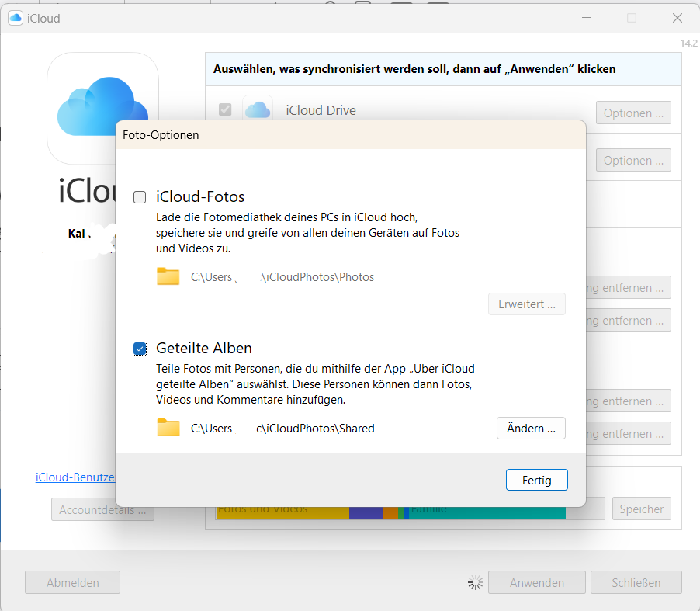
Task: Click the loading spinner next to Anwenden
Action: coord(476,582)
